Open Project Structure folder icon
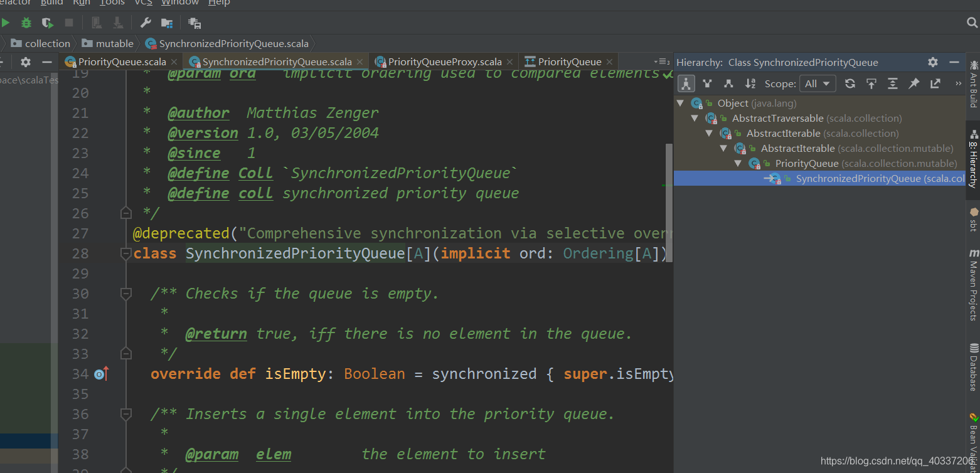The image size is (980, 473). [167, 23]
